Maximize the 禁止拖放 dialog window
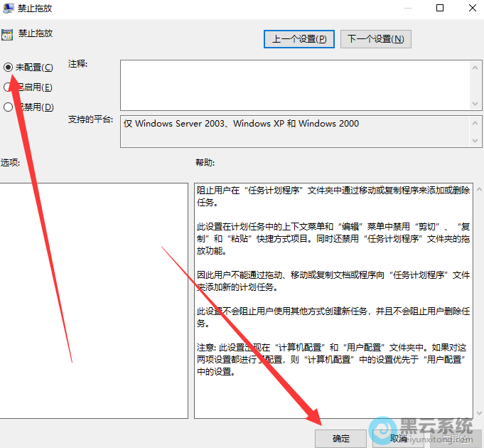This screenshot has height=448, width=484. pyautogui.click(x=440, y=9)
